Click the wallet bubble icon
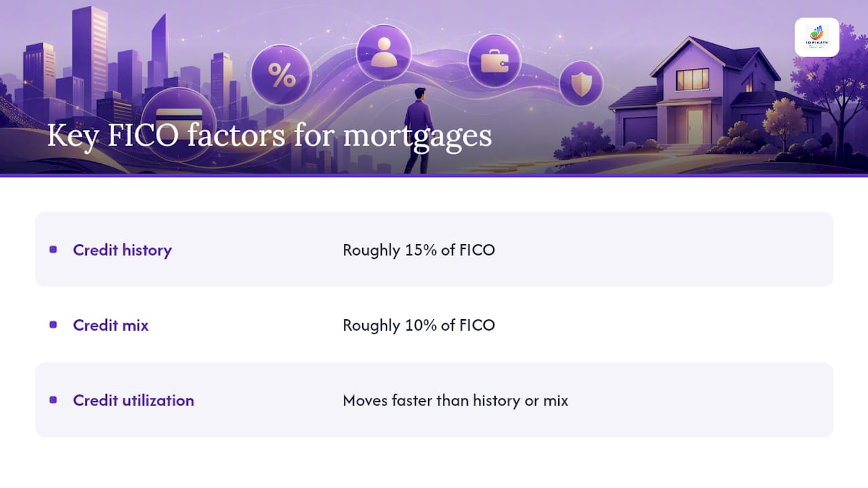The width and height of the screenshot is (868, 488). tap(494, 61)
